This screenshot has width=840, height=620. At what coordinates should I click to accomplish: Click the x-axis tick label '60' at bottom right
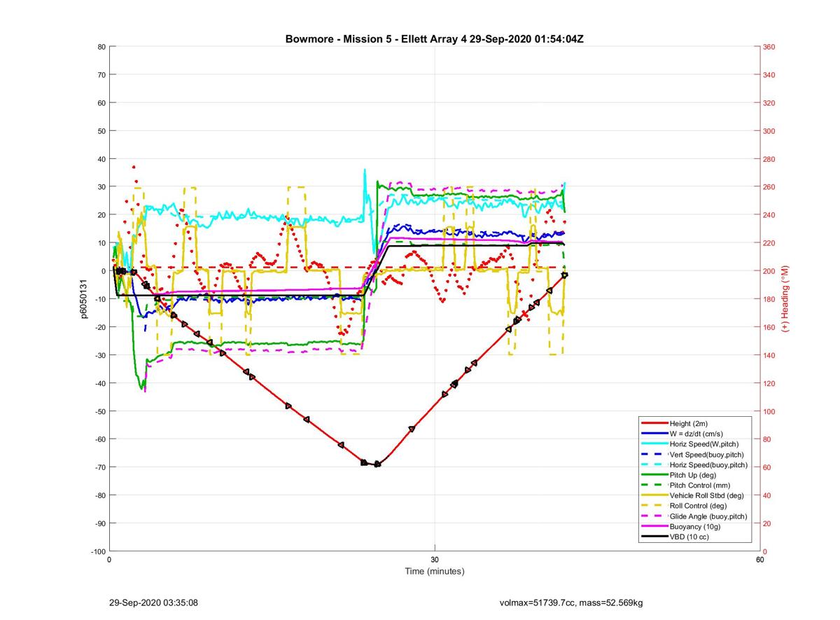tap(759, 560)
